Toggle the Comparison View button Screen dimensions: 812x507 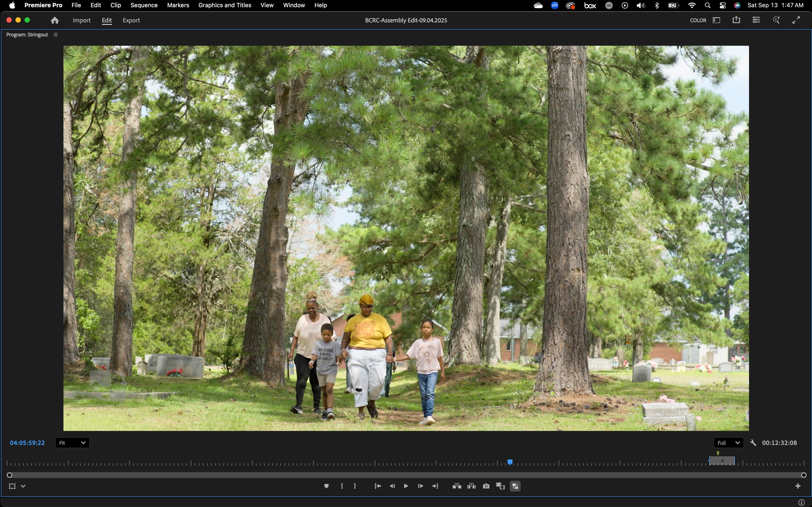click(x=500, y=486)
